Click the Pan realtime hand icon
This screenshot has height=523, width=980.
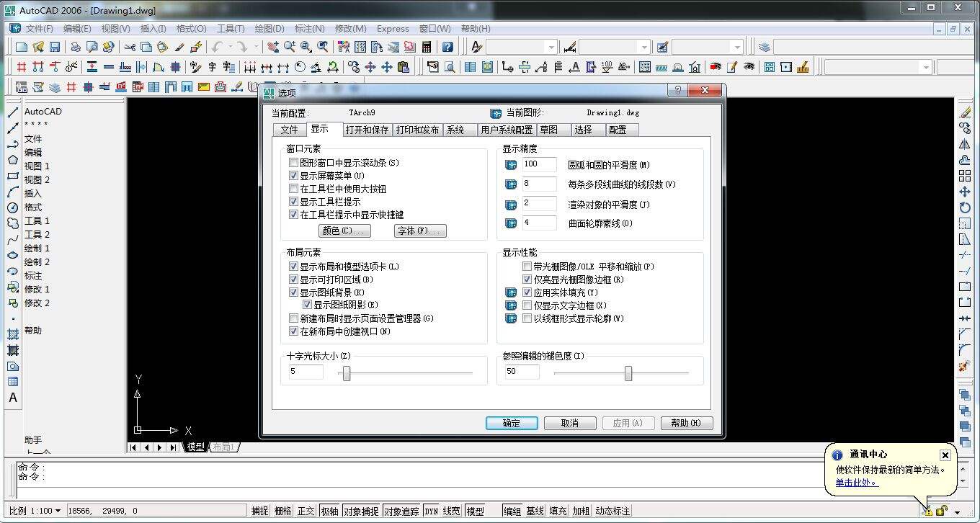click(x=273, y=47)
